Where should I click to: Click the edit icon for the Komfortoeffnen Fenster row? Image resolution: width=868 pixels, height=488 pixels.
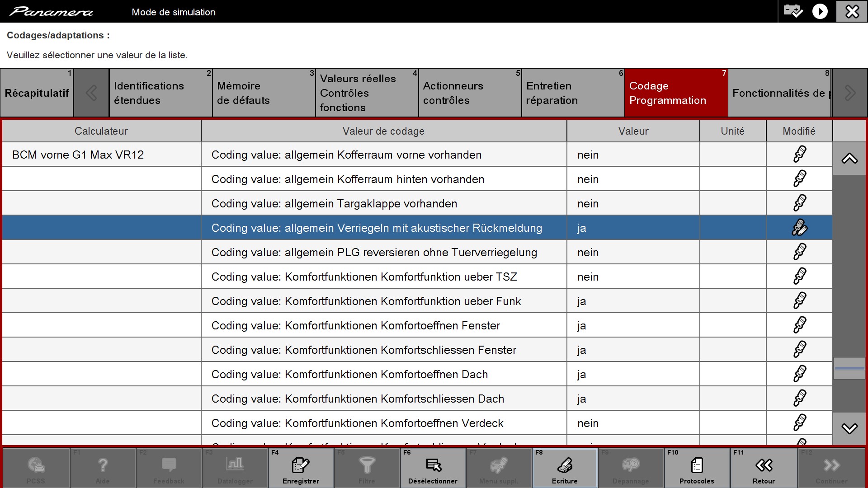point(799,325)
